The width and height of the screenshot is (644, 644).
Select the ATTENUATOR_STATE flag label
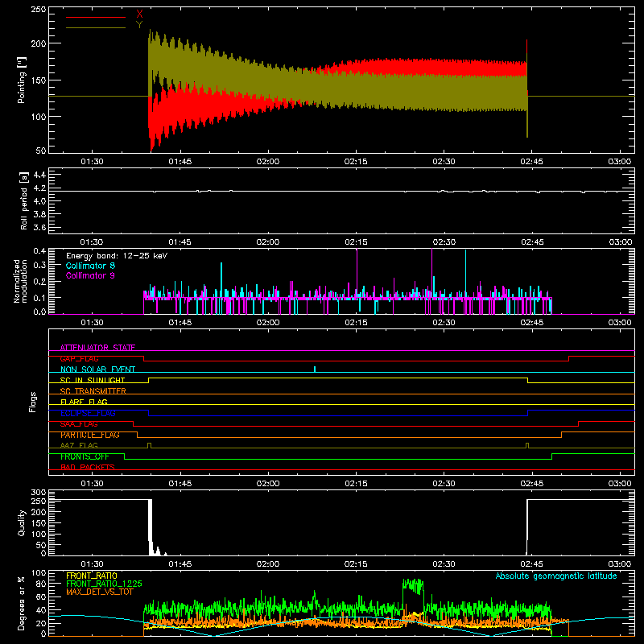97,348
